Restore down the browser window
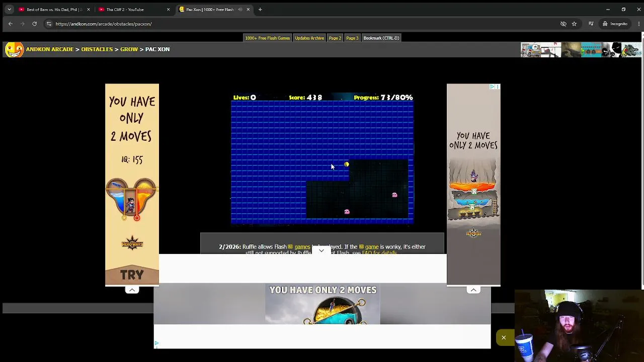This screenshot has width=644, height=362. 623,10
